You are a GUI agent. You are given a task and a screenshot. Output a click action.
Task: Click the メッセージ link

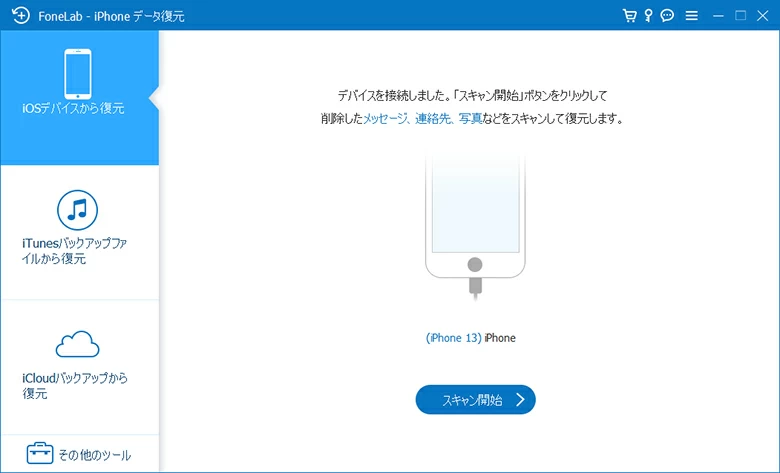[x=386, y=119]
